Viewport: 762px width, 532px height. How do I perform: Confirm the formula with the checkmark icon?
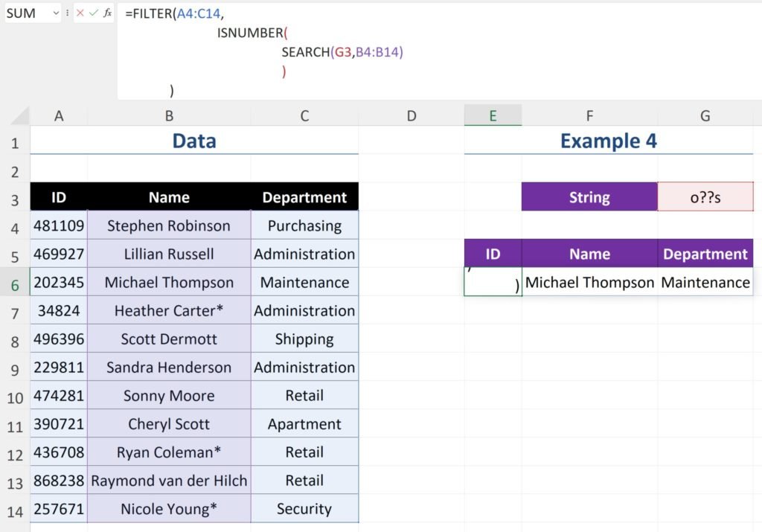click(x=94, y=13)
